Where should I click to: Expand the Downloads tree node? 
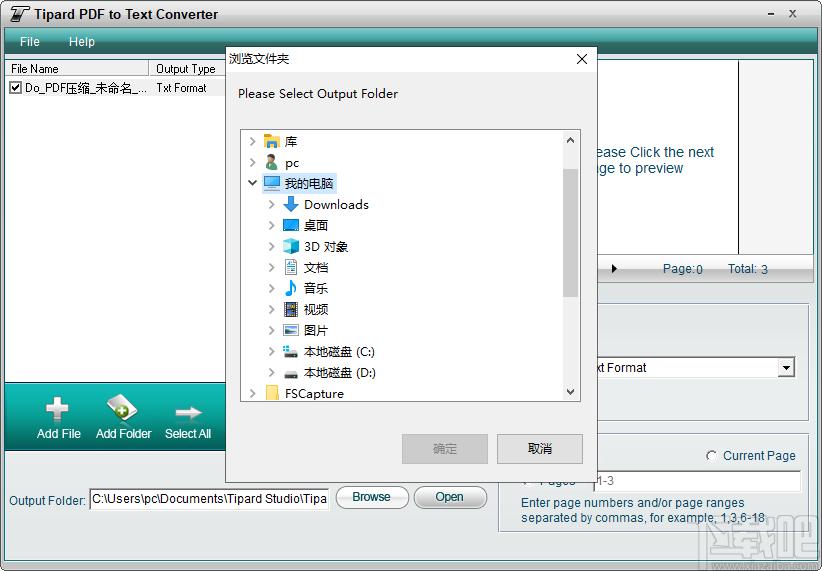point(271,204)
